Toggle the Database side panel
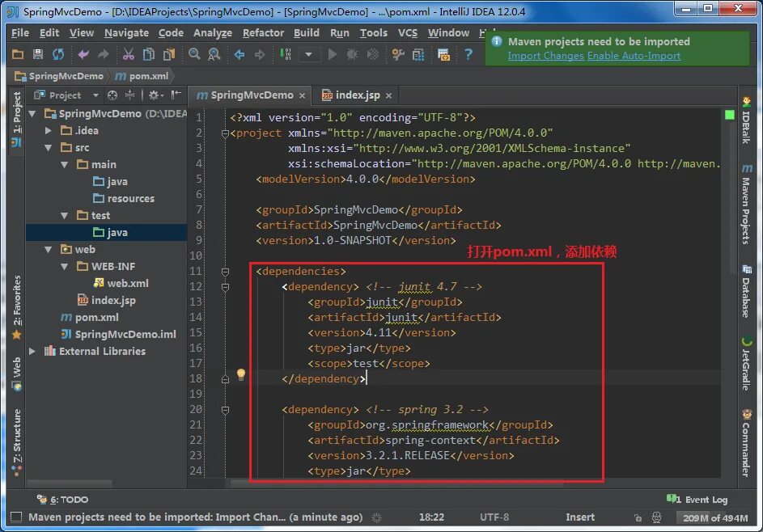Screen dimensions: 763x532 (x=746, y=291)
